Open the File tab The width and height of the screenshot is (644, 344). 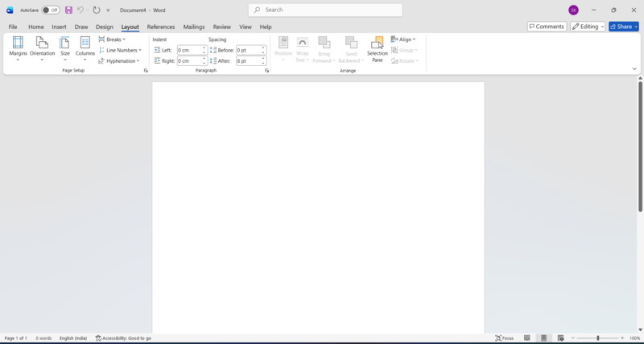coord(13,27)
